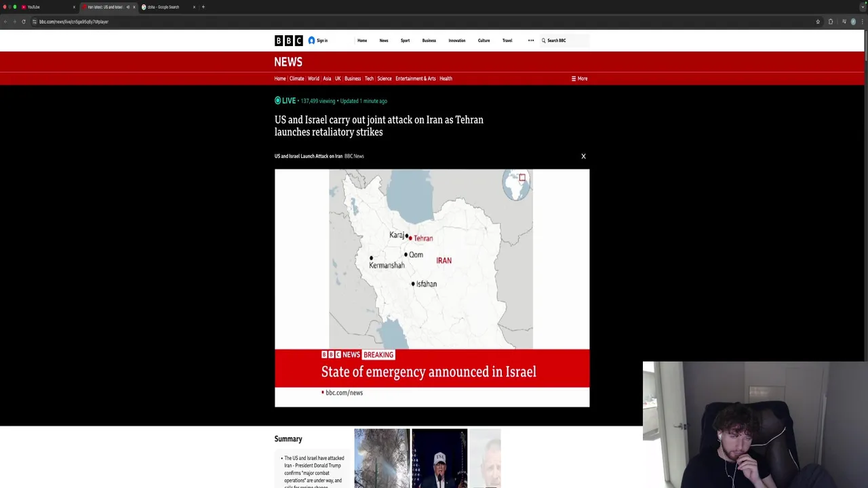This screenshot has height=488, width=868.
Task: Go to Home in the red News bar
Action: [280, 79]
